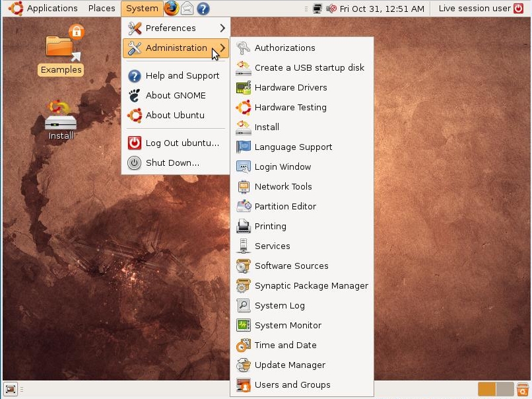Click the muted volume speaker icon
This screenshot has width=532, height=399.
point(331,9)
